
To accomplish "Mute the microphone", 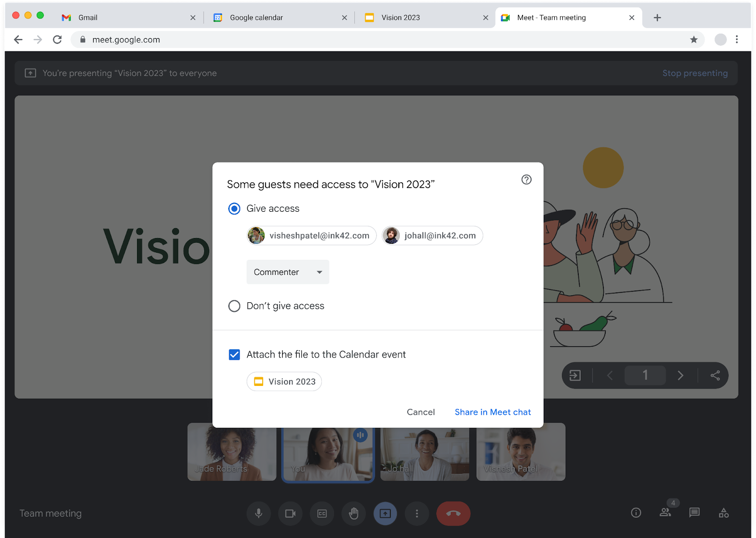I will [x=258, y=513].
